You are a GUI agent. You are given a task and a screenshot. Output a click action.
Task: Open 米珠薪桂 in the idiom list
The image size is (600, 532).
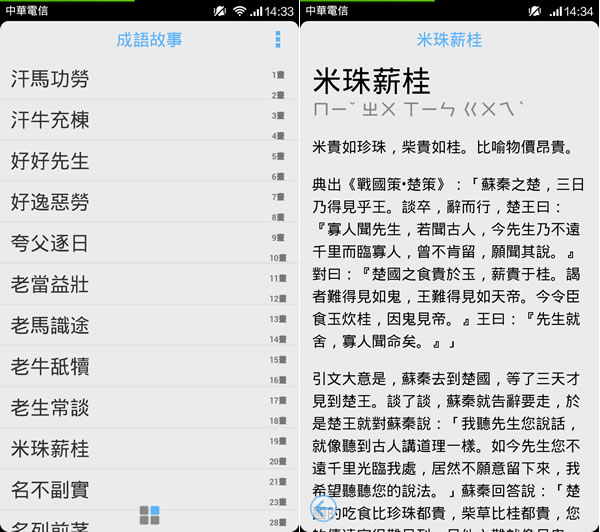149,448
